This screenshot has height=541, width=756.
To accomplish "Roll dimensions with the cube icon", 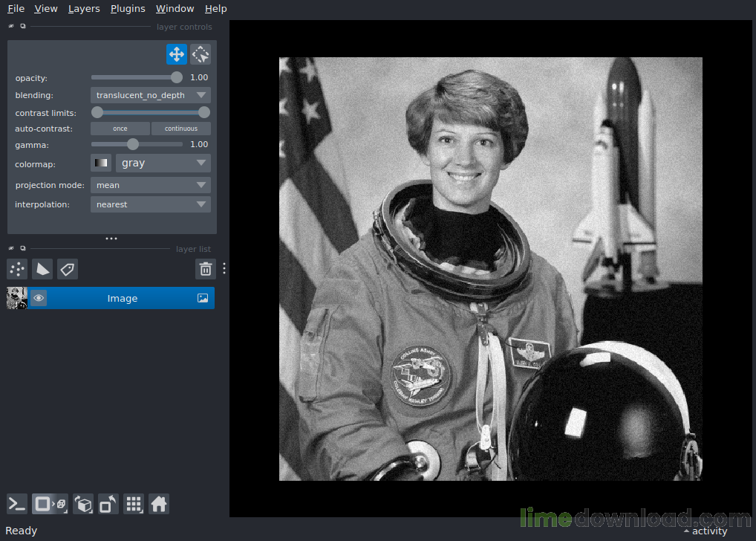I will pyautogui.click(x=83, y=504).
